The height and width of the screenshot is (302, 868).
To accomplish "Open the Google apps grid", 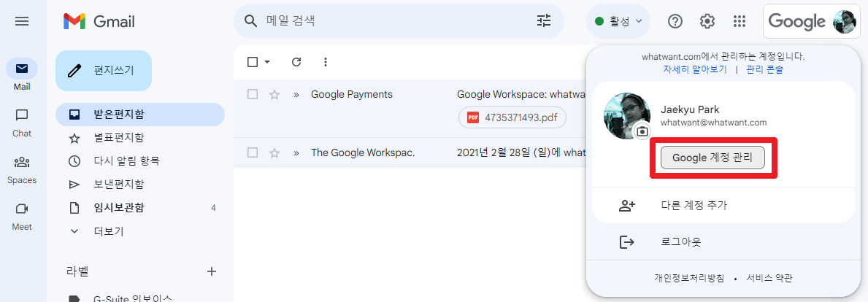I will pos(739,21).
